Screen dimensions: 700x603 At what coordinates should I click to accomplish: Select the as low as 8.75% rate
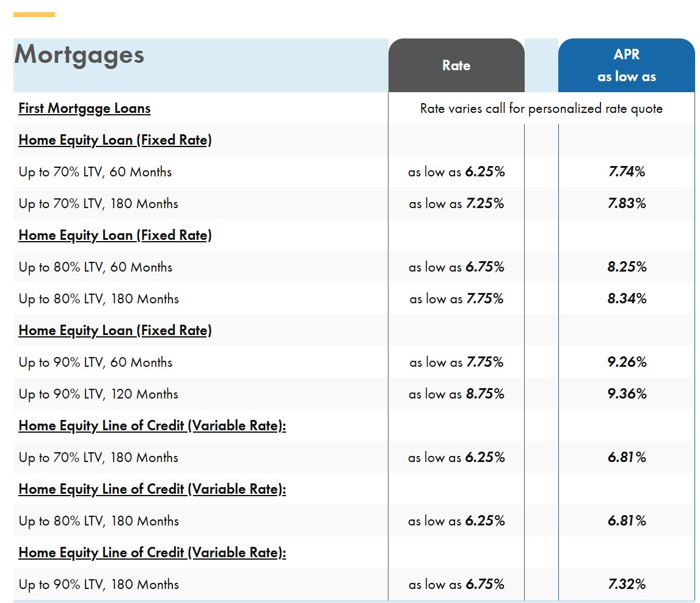point(456,394)
